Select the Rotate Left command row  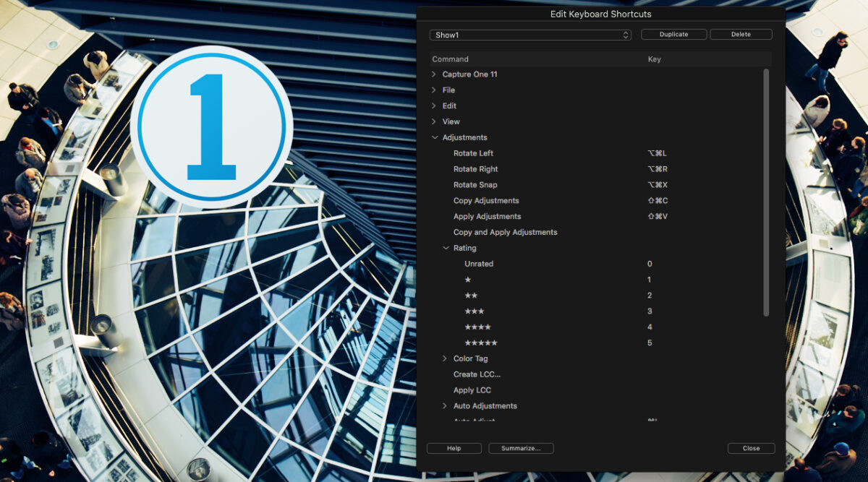(474, 153)
